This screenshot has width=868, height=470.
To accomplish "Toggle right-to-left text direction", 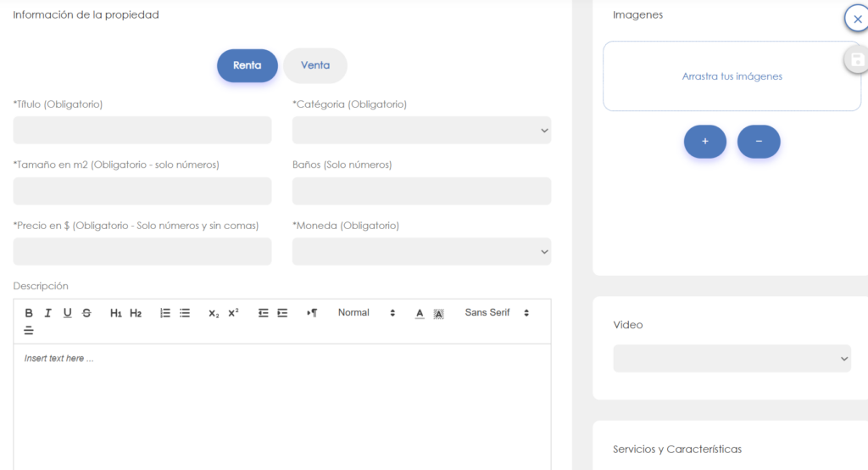I will tap(312, 313).
